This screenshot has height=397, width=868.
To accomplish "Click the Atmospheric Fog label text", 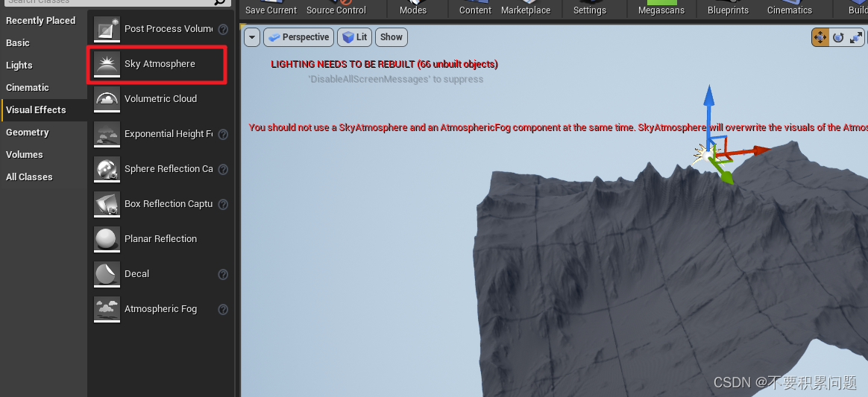I will pos(160,309).
